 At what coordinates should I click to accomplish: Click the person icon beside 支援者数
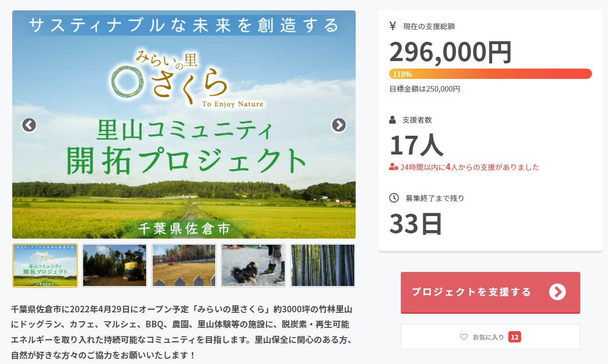pos(393,120)
